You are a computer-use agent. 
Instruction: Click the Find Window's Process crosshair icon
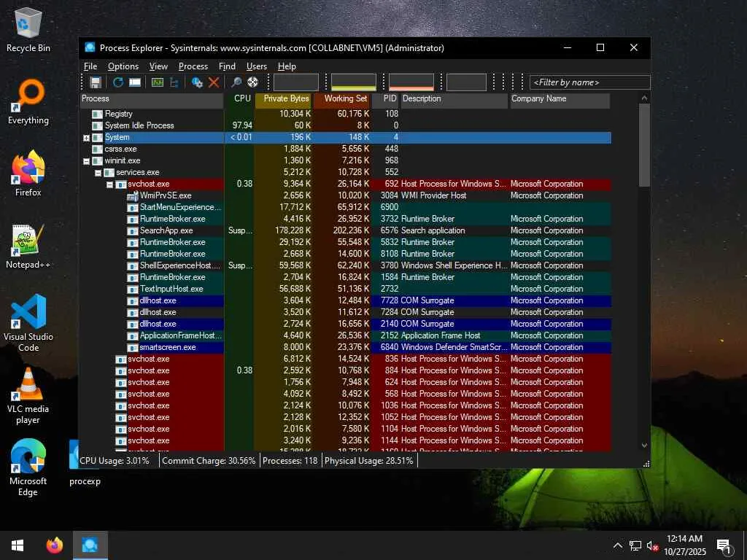(252, 82)
